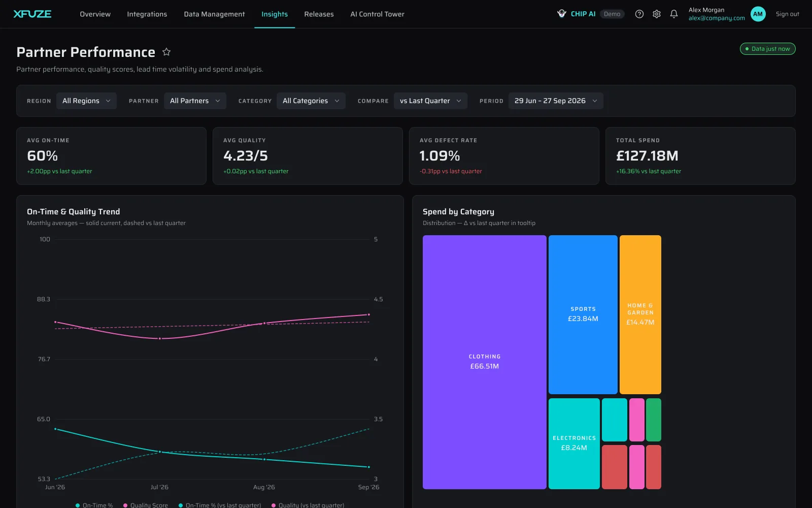The image size is (812, 508).
Task: Click the 60% Avg On-Time value
Action: (43, 155)
